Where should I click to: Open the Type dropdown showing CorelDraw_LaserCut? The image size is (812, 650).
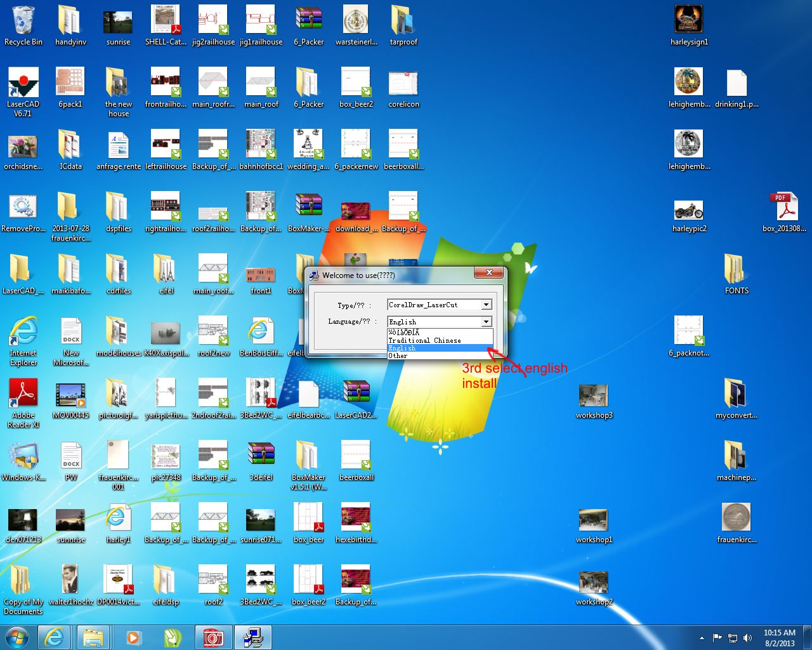click(439, 305)
